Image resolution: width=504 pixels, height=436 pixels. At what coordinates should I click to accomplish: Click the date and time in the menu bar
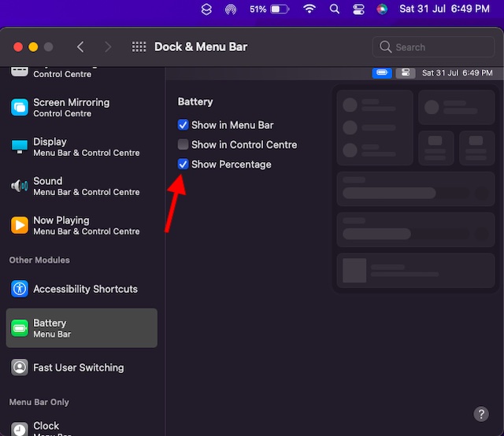click(x=444, y=9)
